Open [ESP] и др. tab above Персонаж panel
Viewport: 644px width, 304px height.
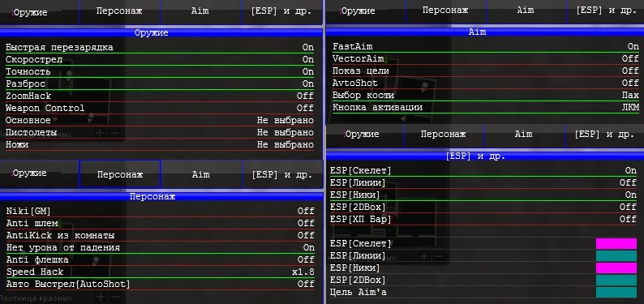pos(281,174)
